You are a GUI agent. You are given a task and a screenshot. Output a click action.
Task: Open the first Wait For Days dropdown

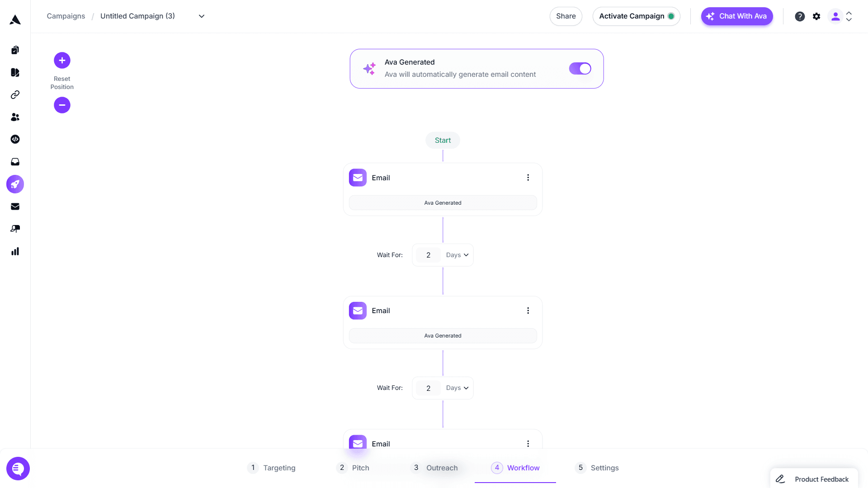pos(457,255)
